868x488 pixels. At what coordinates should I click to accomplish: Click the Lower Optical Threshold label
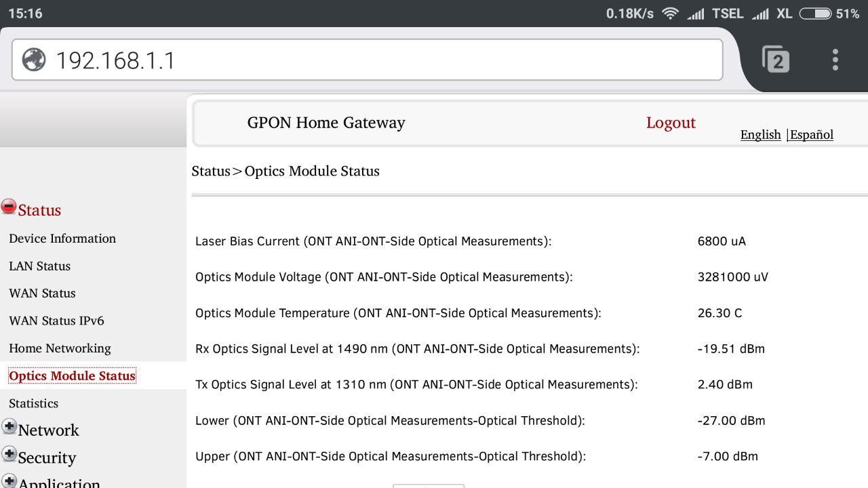[x=390, y=420]
